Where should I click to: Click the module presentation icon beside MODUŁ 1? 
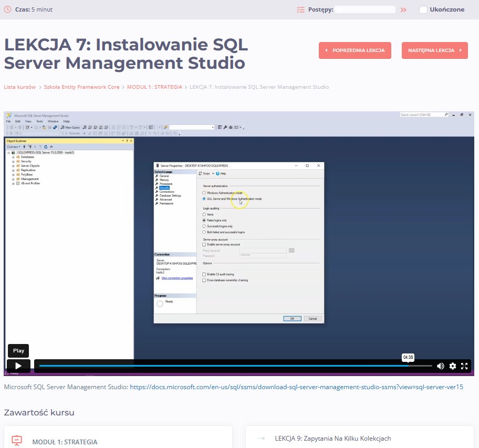pyautogui.click(x=17, y=440)
